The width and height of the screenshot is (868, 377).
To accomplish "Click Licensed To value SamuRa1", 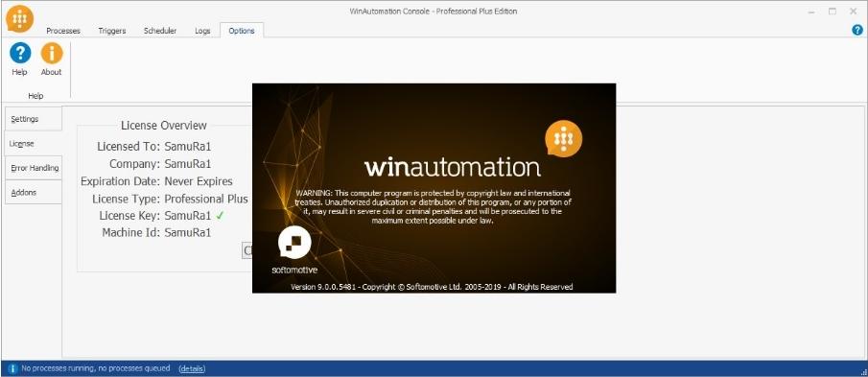I will (x=188, y=147).
